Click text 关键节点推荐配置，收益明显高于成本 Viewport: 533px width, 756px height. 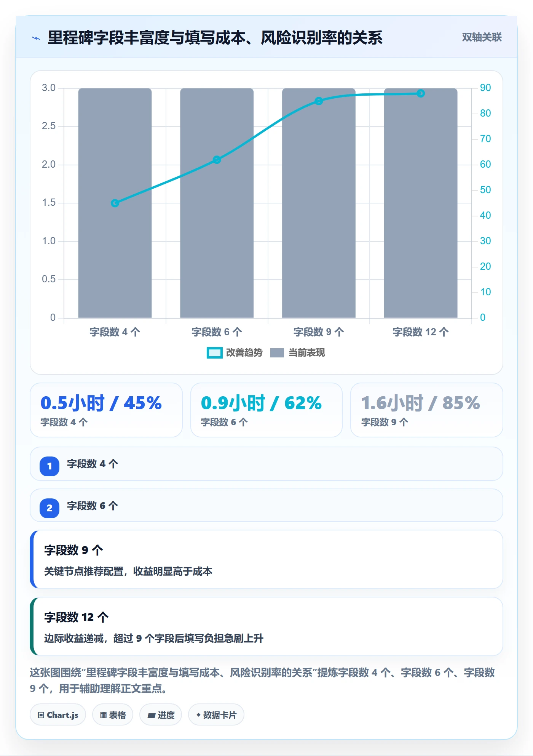pyautogui.click(x=128, y=571)
